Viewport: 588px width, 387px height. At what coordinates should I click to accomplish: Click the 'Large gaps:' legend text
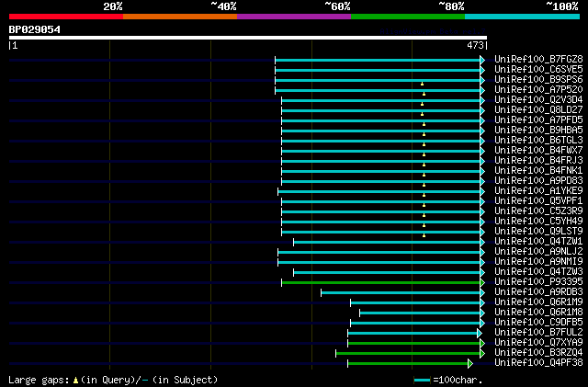39,381
